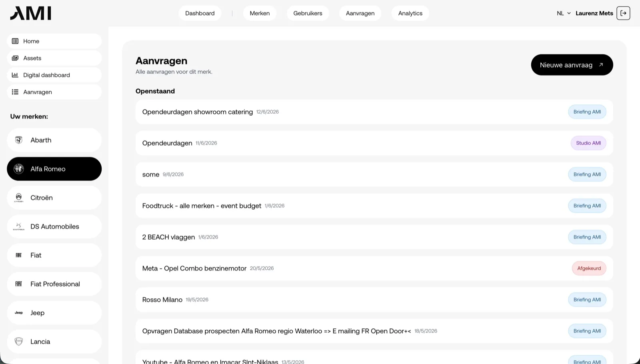
Task: Click the Lancia brand logo
Action: tap(19, 342)
